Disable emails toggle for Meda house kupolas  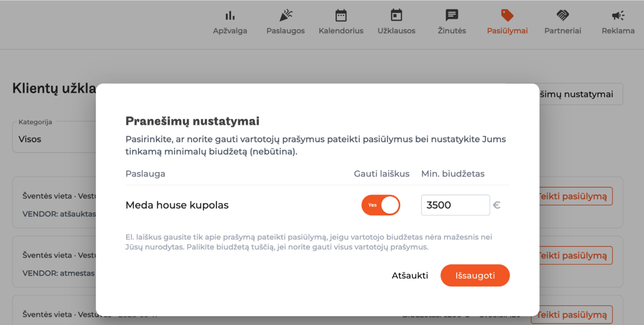click(x=381, y=205)
